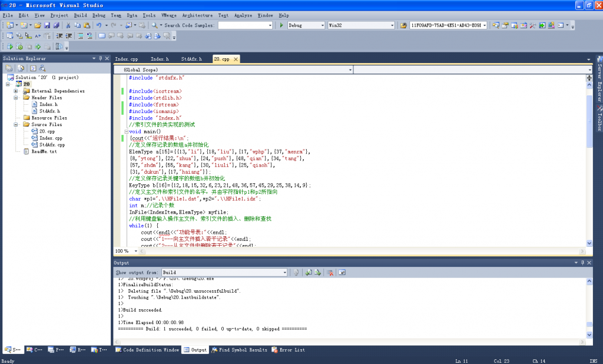The height and width of the screenshot is (364, 603).
Task: Click the Save All icon on the toolbar
Action: [55, 26]
